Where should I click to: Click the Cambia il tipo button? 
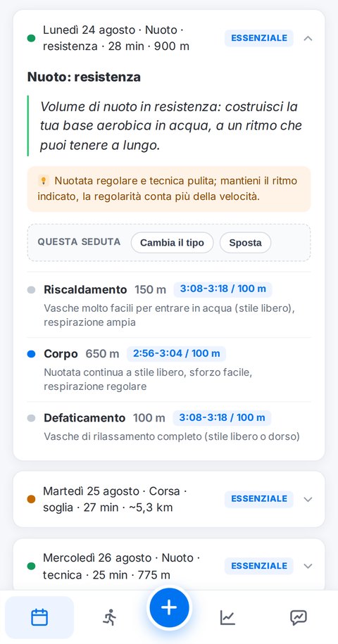(x=172, y=243)
